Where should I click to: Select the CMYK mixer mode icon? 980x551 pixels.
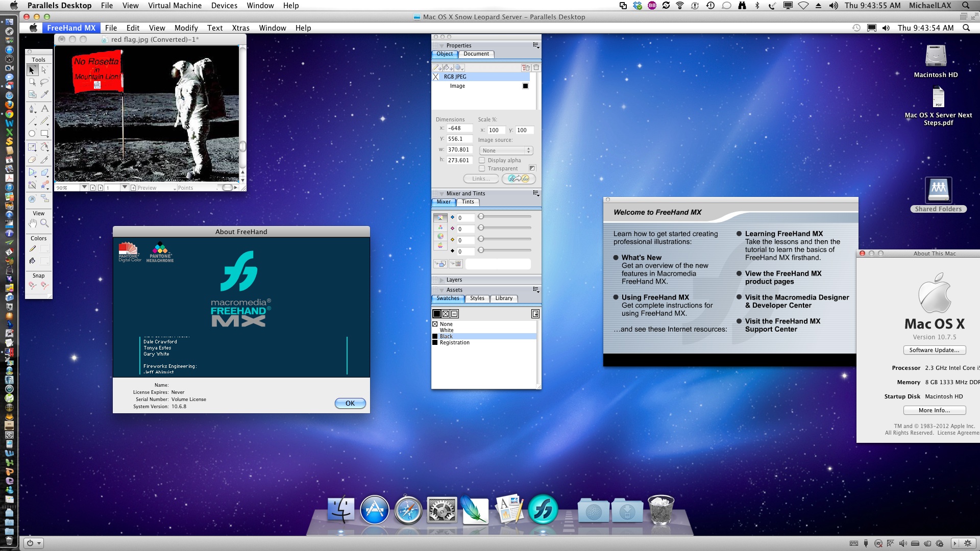tap(440, 218)
